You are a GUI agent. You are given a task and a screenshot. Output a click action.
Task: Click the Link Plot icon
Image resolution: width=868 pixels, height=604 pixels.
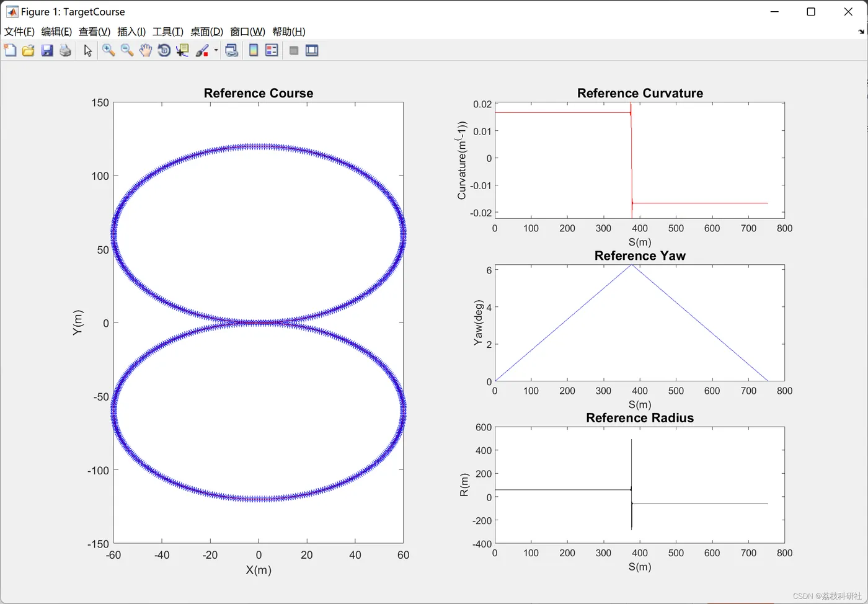232,50
